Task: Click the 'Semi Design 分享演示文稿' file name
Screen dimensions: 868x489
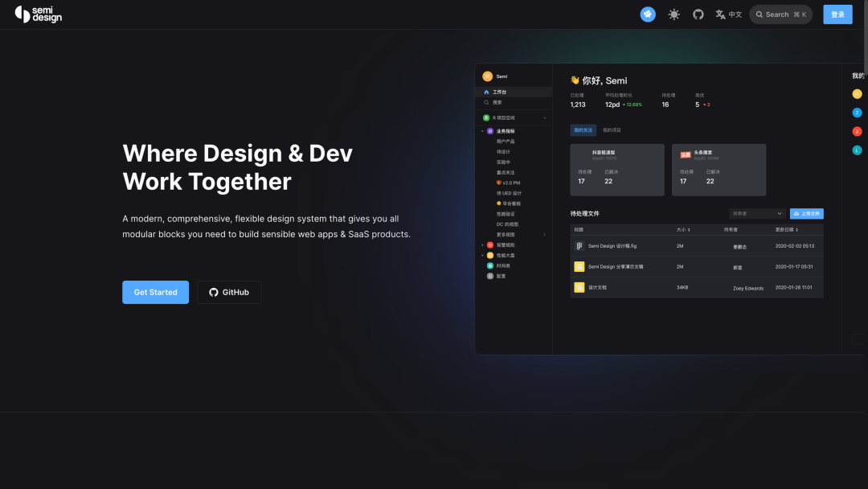Action: [x=616, y=267]
